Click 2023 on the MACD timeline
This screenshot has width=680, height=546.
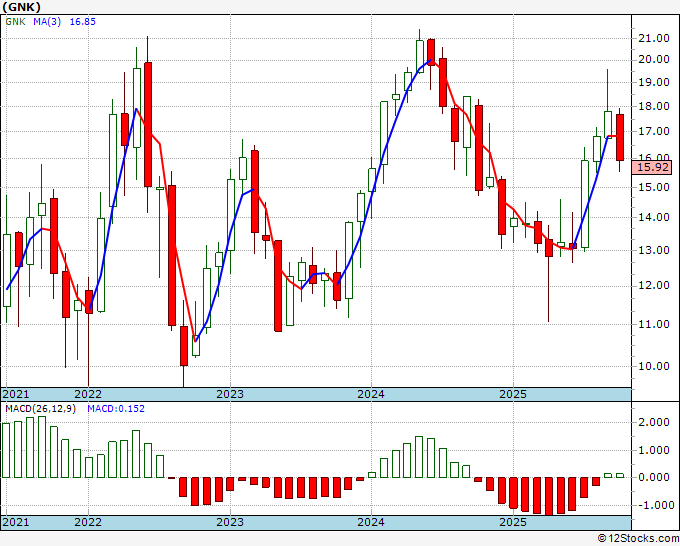click(230, 522)
